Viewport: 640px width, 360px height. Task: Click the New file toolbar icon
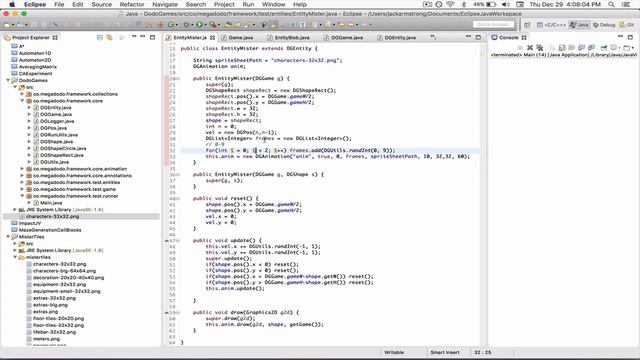(x=7, y=24)
